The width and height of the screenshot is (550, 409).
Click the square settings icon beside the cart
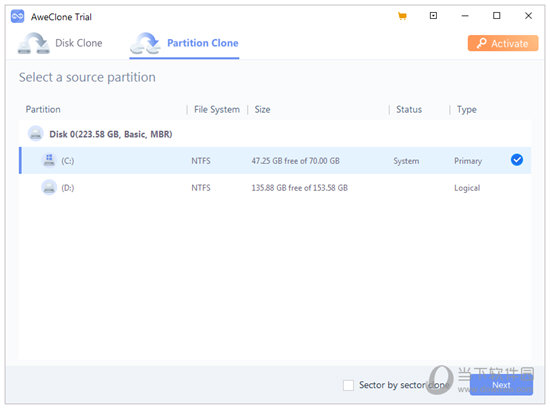433,15
